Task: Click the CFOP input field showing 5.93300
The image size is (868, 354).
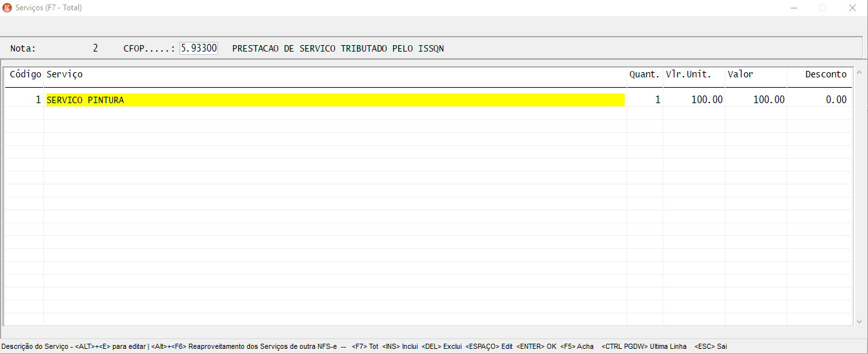Action: point(199,48)
